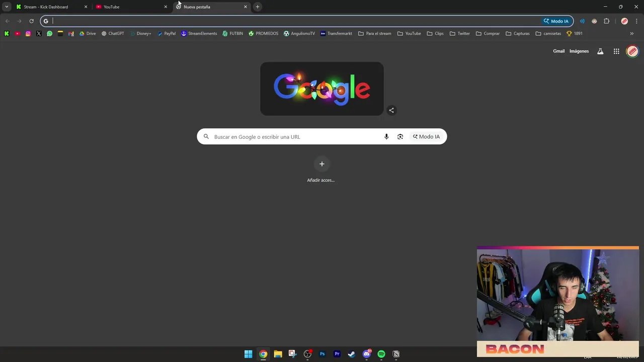Open the FUTBIN bookmark
Image resolution: width=644 pixels, height=362 pixels.
[x=233, y=34]
